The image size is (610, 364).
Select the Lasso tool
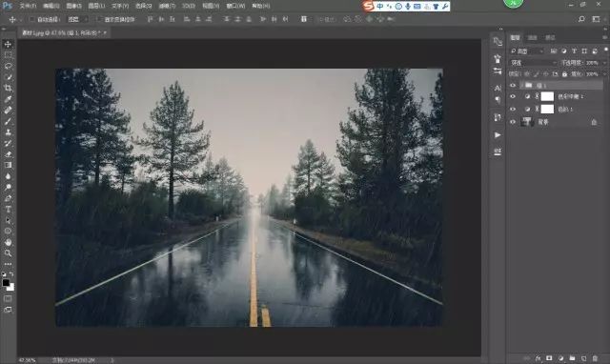(x=8, y=66)
